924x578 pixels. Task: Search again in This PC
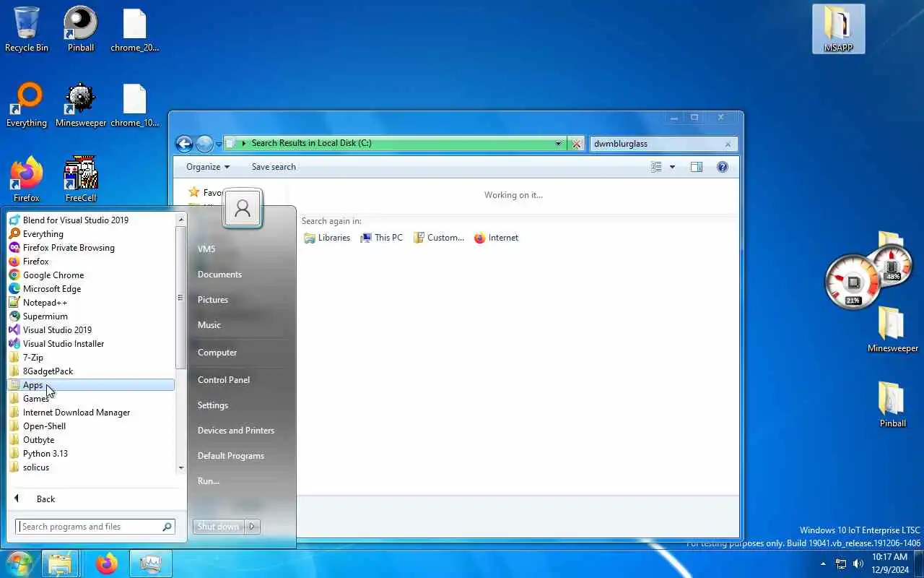pos(382,238)
